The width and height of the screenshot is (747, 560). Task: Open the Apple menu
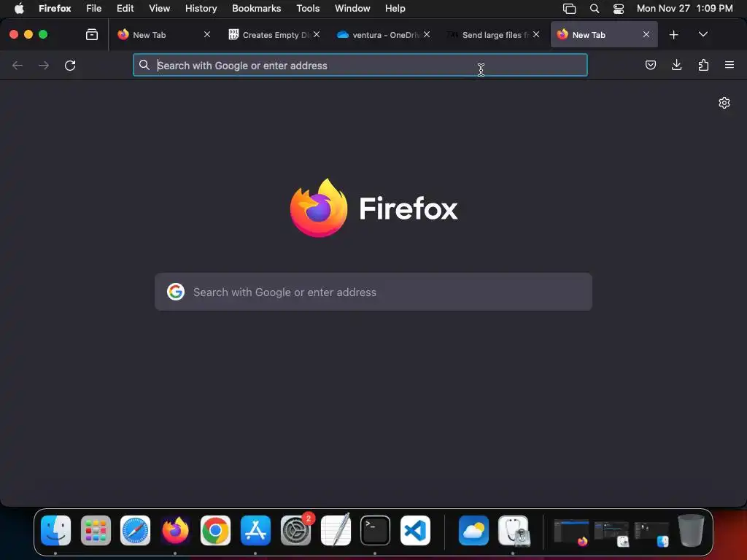click(x=19, y=8)
